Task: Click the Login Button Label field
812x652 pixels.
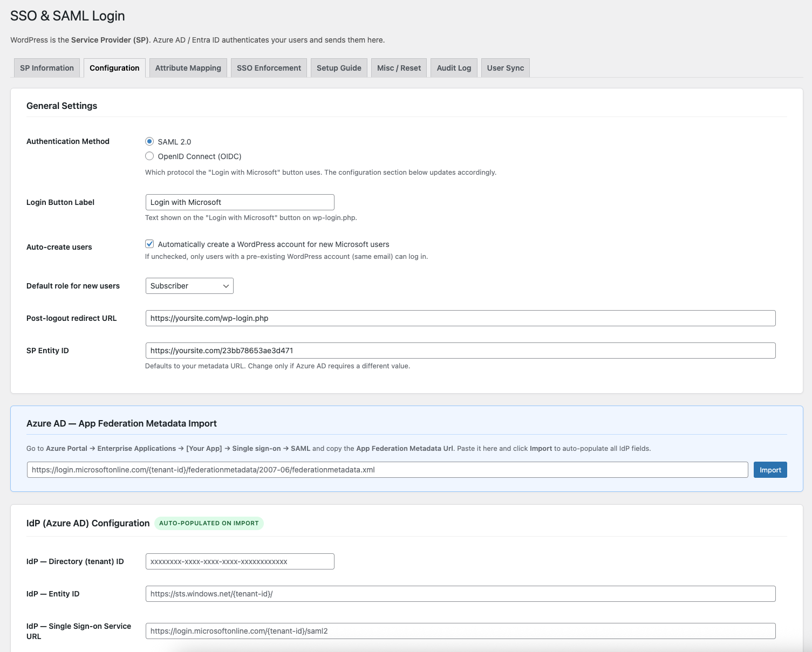Action: (x=240, y=202)
